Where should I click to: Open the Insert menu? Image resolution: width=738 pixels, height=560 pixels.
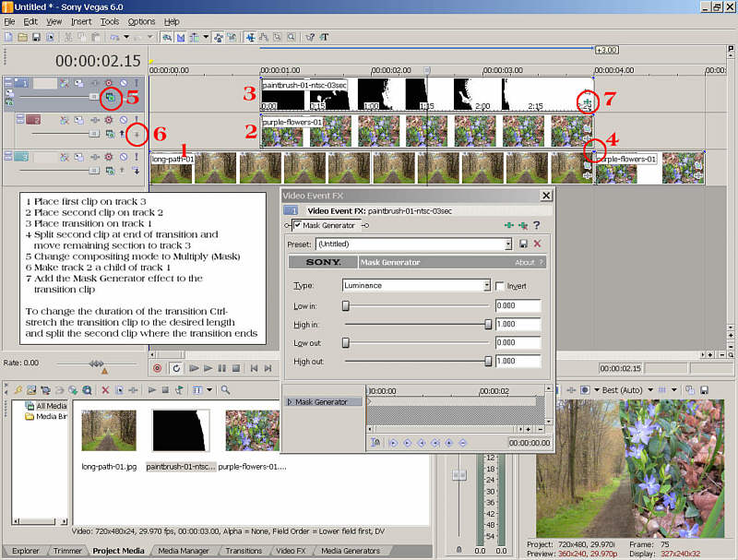click(x=81, y=21)
